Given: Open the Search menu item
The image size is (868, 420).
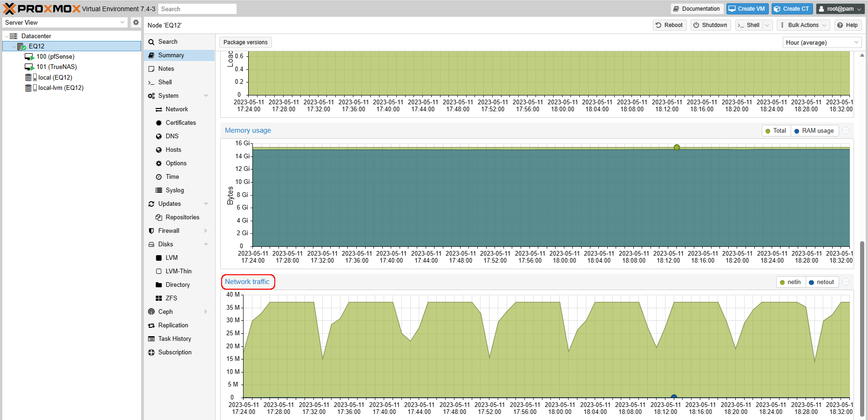Looking at the screenshot, I should tap(179, 41).
